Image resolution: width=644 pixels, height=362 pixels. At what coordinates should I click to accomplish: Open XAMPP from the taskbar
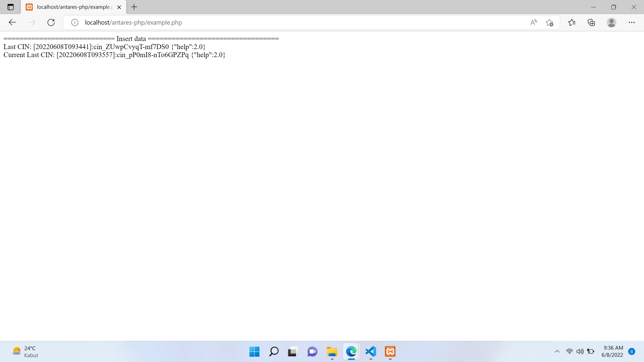tap(390, 351)
